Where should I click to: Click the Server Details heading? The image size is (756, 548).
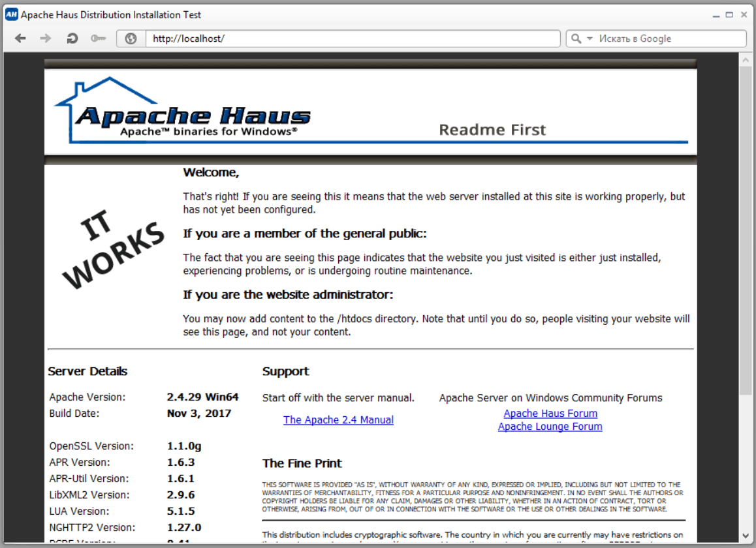[x=87, y=371]
